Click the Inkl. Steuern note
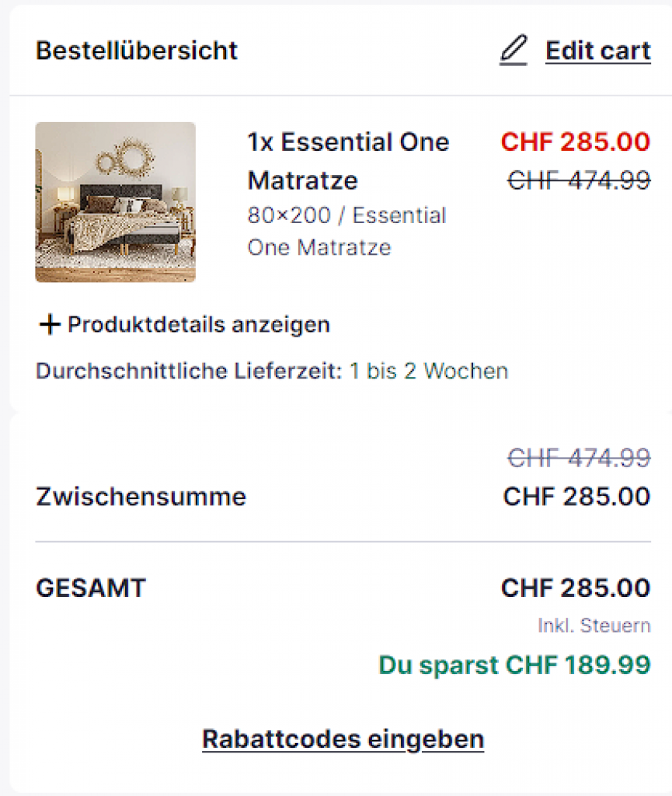672x796 pixels. click(x=594, y=626)
